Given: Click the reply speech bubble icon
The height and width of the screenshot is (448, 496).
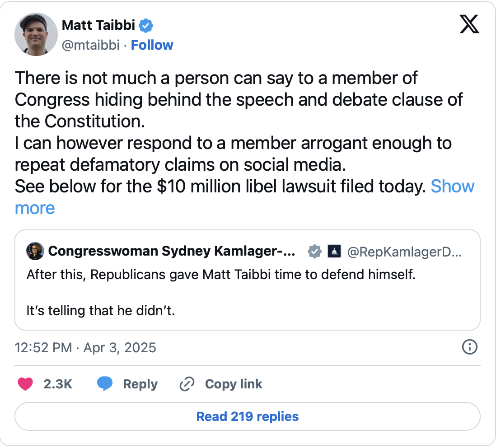Looking at the screenshot, I should [x=105, y=383].
